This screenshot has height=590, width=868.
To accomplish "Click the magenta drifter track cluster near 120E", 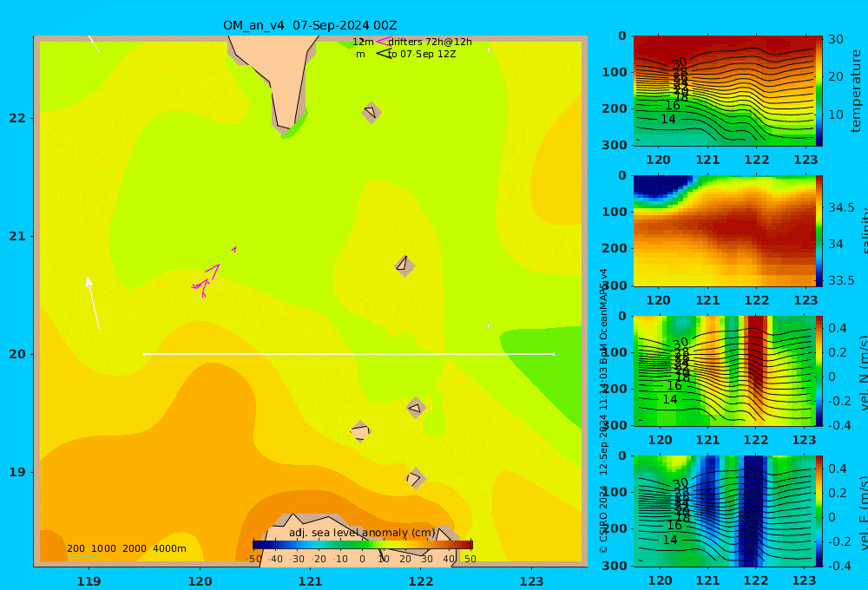I will point(206,279).
